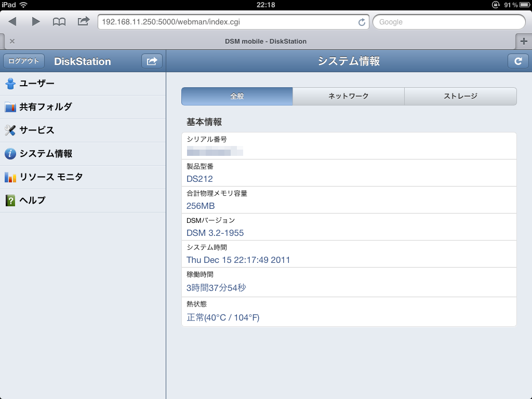Switch to ネットワーク tab
532x399 pixels.
pyautogui.click(x=349, y=96)
